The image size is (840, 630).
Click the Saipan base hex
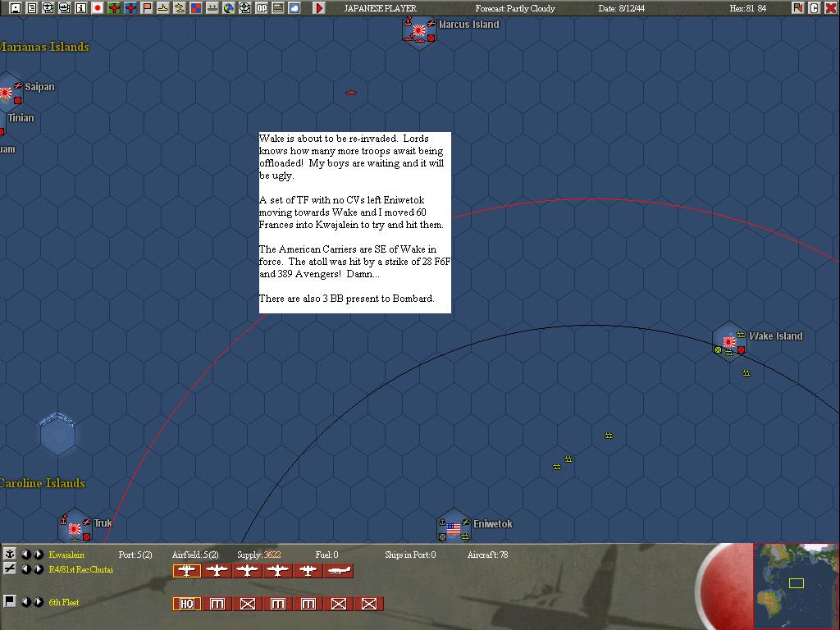pyautogui.click(x=7, y=93)
